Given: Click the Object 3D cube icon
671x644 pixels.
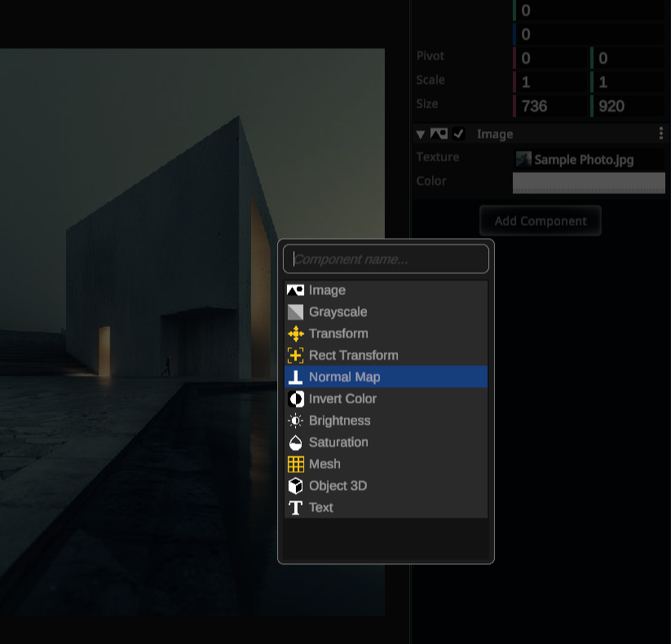Looking at the screenshot, I should click(x=295, y=486).
